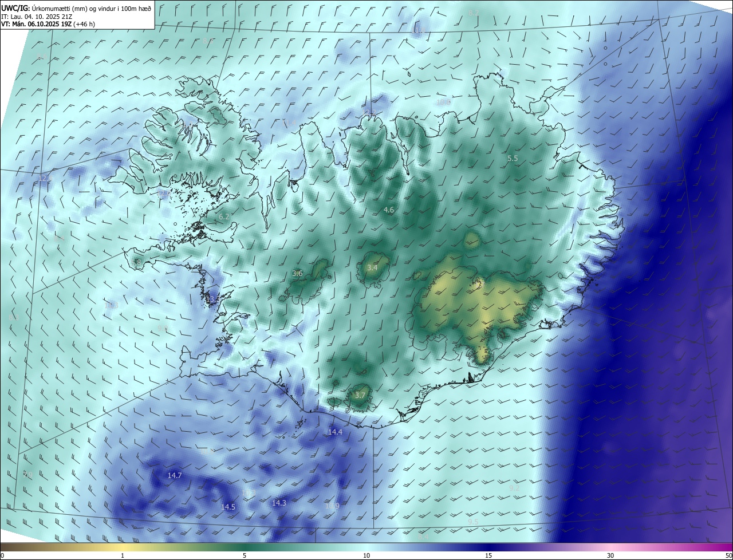The height and width of the screenshot is (560, 733).
Task: Click the 3.7 value near the south coast
Action: click(x=360, y=395)
